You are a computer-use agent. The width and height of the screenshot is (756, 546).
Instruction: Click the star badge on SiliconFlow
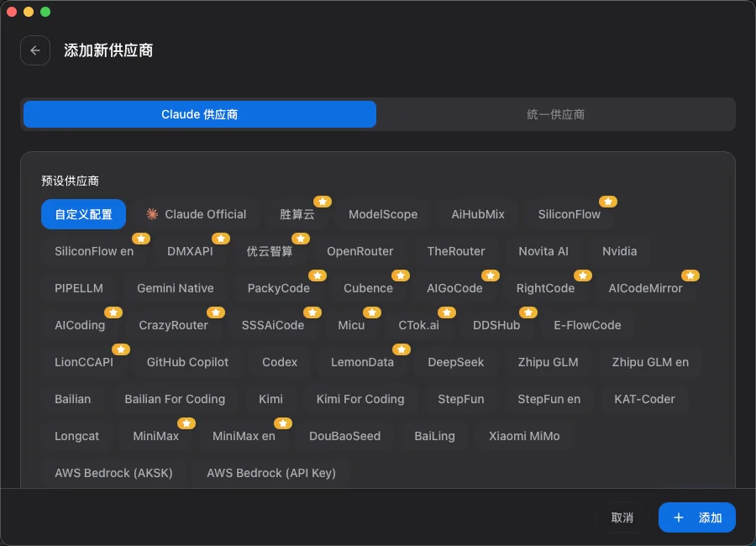point(608,202)
